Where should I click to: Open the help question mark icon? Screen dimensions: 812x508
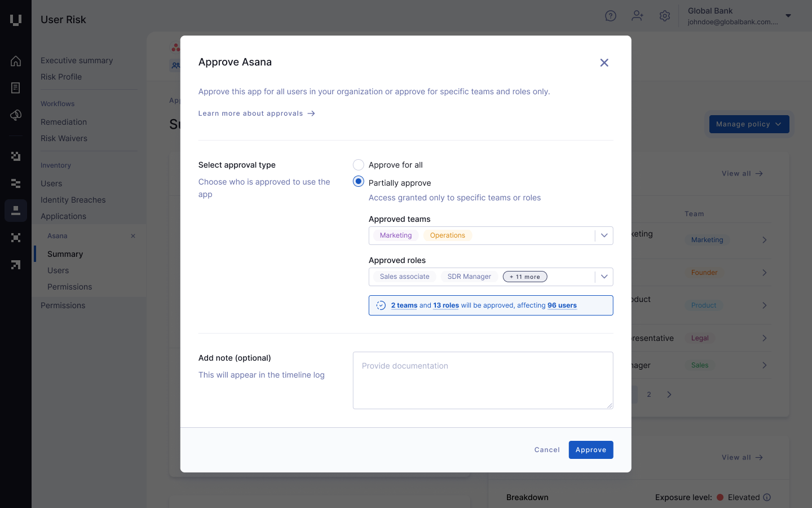point(611,16)
